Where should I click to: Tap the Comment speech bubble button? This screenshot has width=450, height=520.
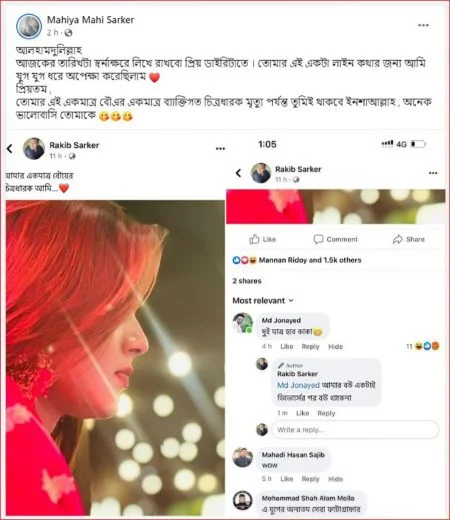335,239
